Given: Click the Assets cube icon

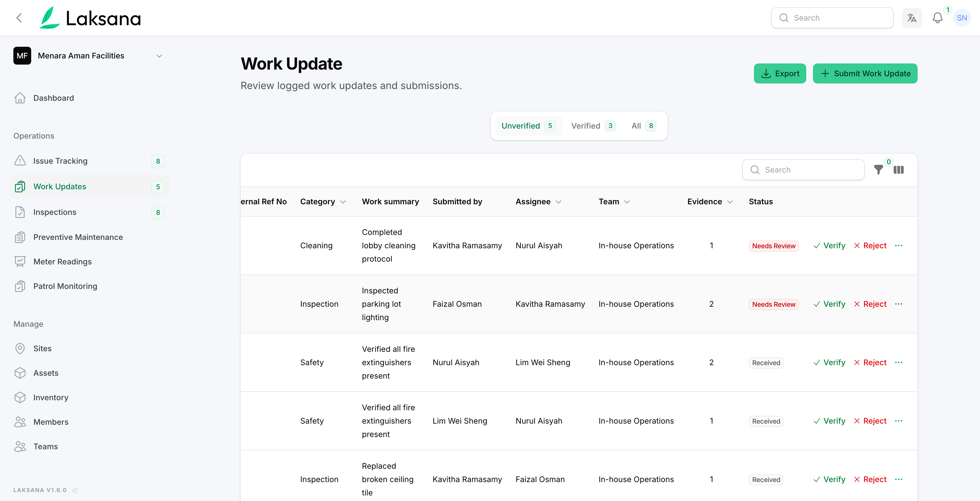Looking at the screenshot, I should (20, 373).
